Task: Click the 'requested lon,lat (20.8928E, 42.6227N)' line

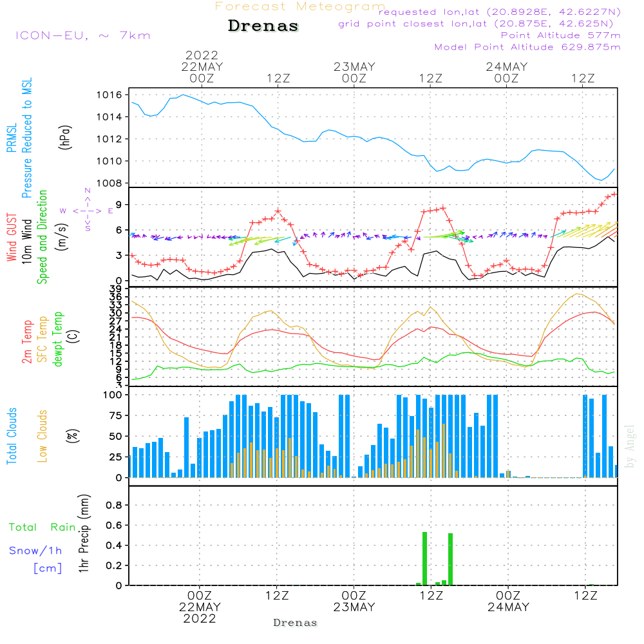Action: 500,12
